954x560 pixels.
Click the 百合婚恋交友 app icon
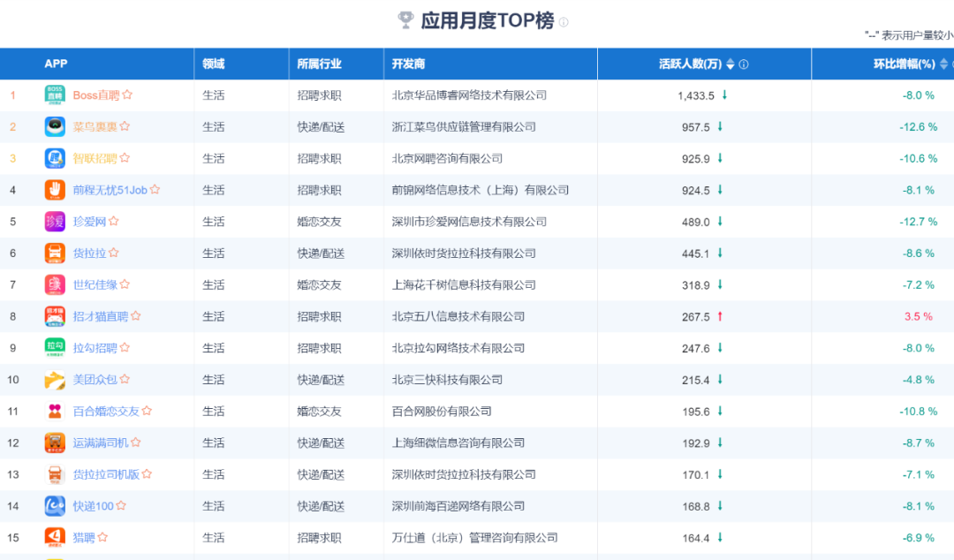55,412
